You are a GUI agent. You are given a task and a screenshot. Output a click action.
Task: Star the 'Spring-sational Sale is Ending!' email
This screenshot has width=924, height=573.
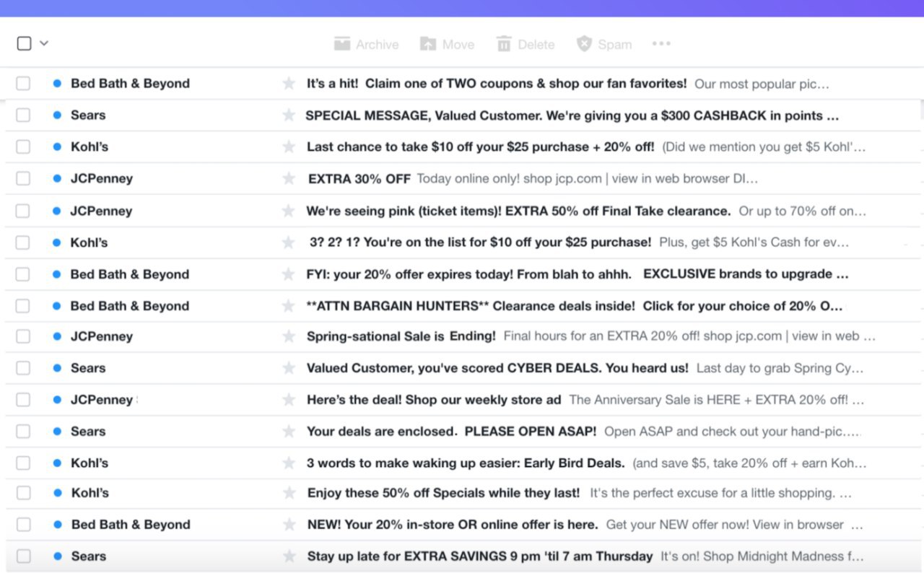click(289, 336)
